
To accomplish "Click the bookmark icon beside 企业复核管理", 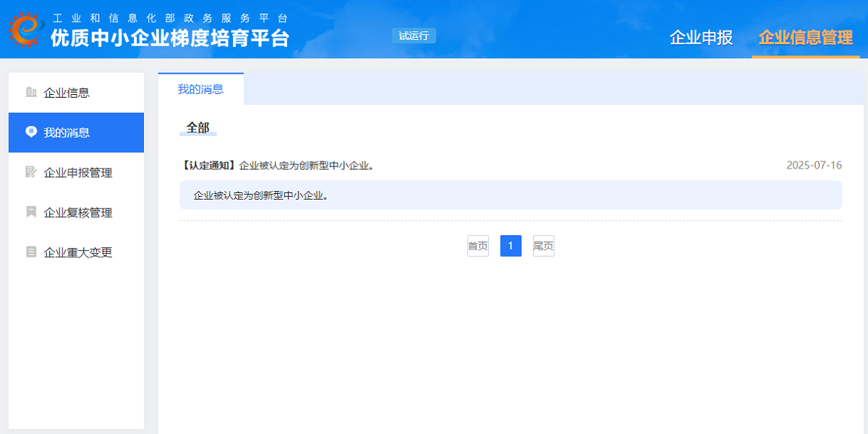I will click(x=30, y=212).
